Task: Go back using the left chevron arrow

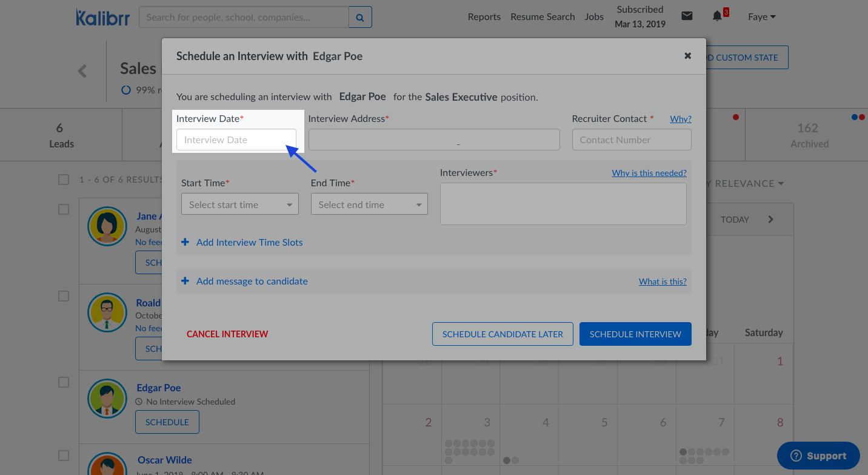Action: (x=82, y=71)
